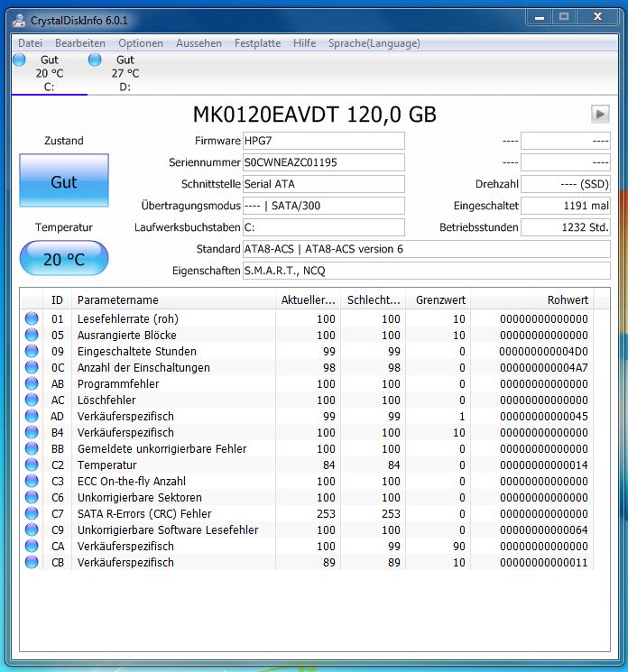Click the Betriebsstunden field showing 1232 Std.

[x=566, y=227]
